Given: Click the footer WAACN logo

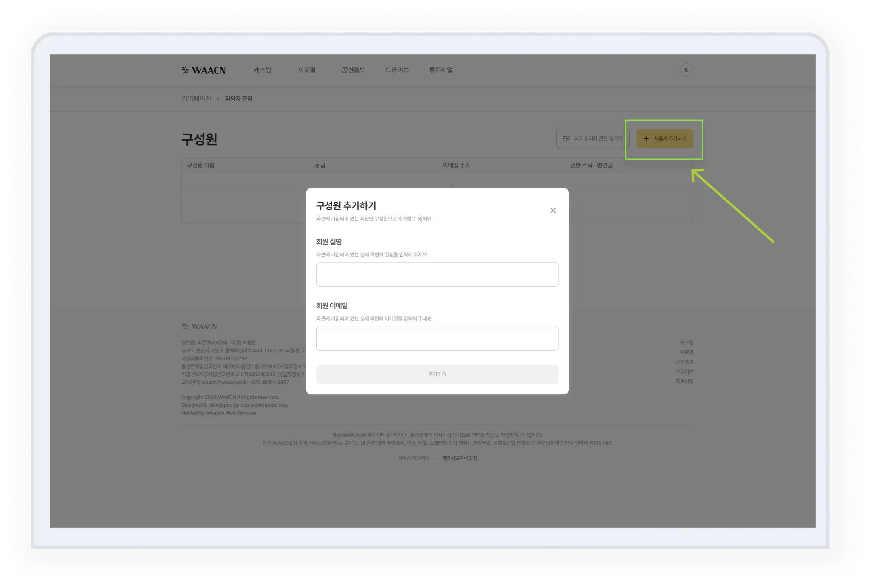Looking at the screenshot, I should 199,326.
